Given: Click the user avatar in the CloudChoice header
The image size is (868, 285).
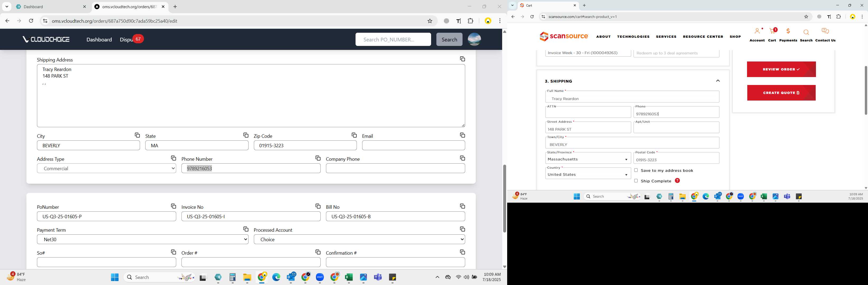Looking at the screenshot, I should (474, 39).
